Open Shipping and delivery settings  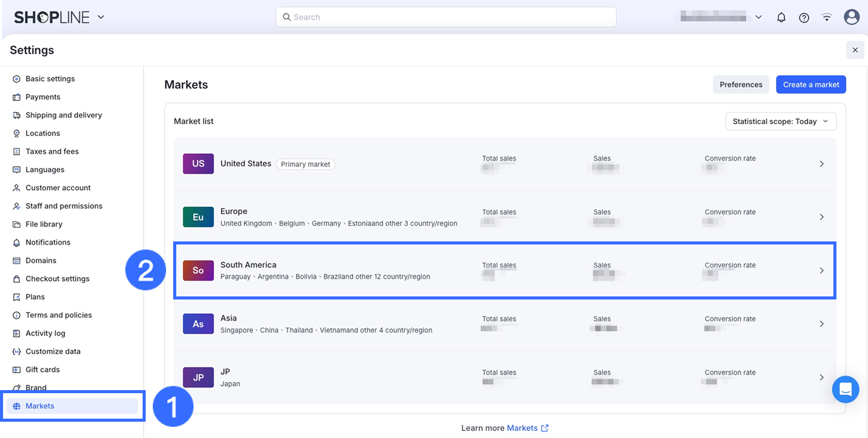[x=64, y=115]
